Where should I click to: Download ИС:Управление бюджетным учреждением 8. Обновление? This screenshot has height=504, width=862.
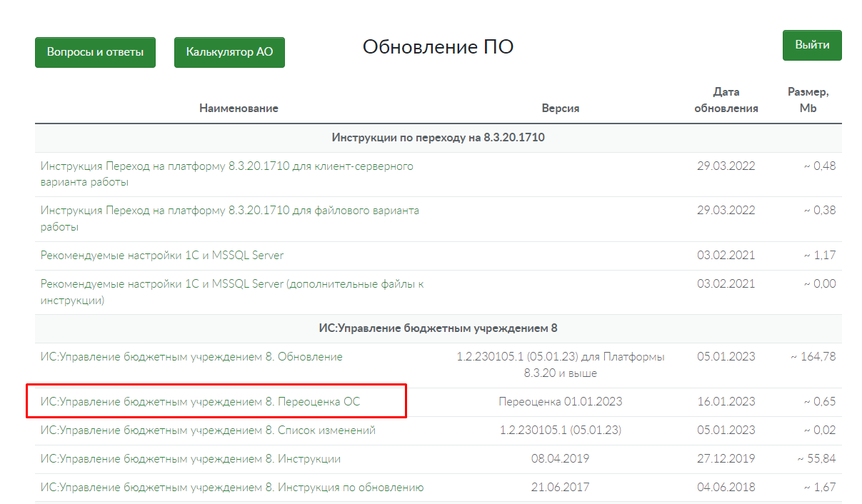pos(191,357)
